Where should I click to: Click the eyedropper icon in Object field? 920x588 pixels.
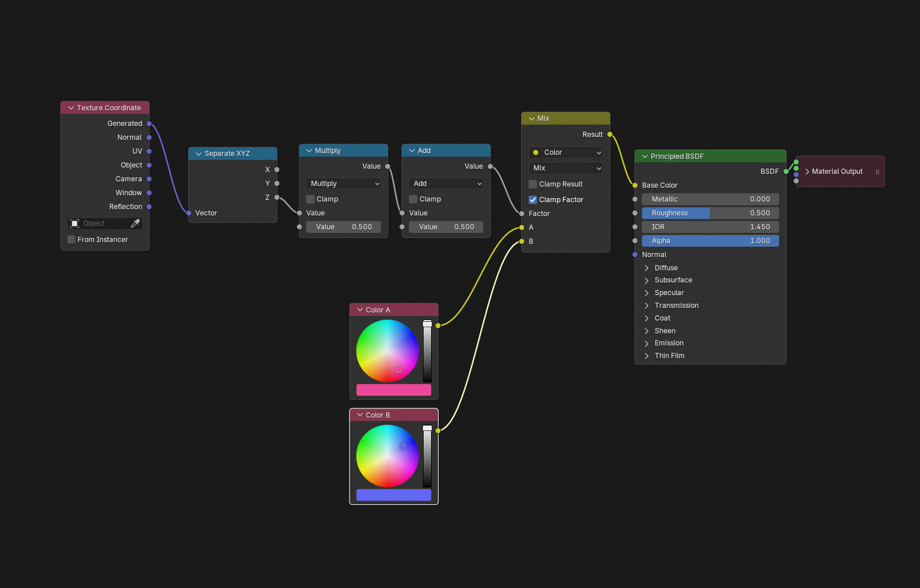point(135,224)
